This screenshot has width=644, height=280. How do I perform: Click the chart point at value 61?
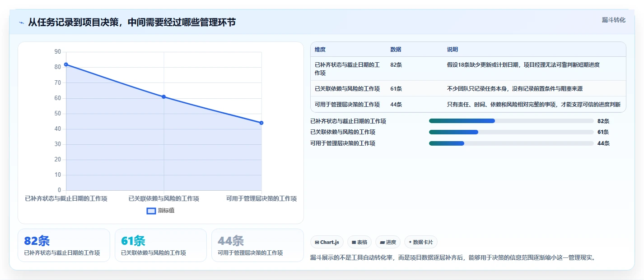click(x=163, y=96)
